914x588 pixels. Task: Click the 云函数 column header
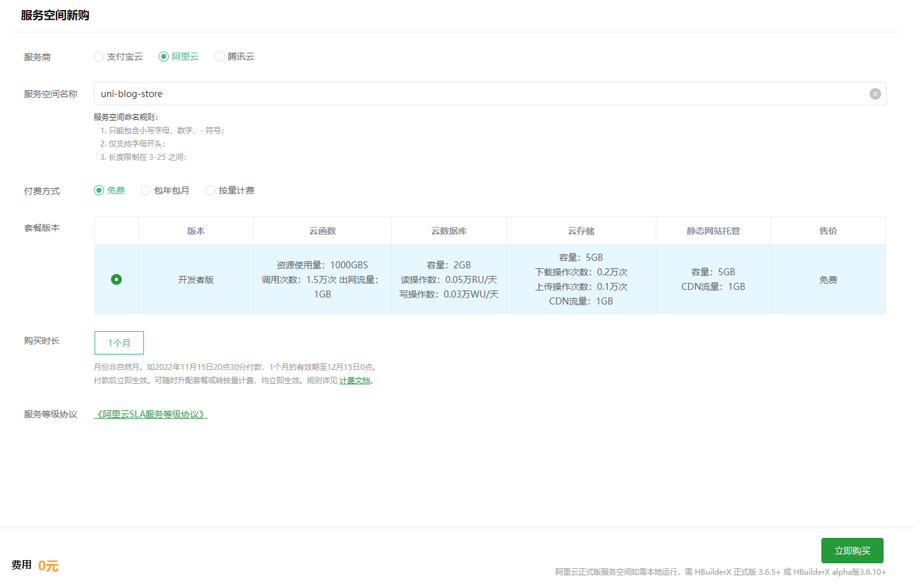(322, 231)
